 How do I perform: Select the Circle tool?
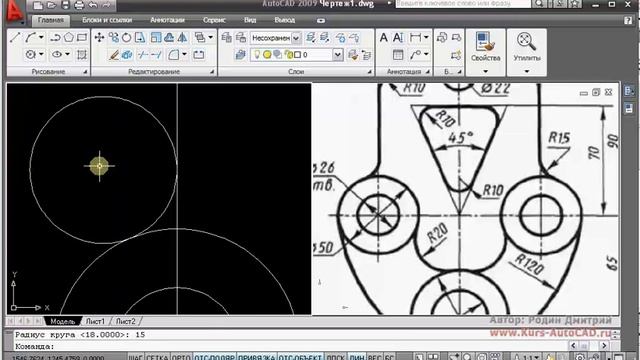pos(31,54)
